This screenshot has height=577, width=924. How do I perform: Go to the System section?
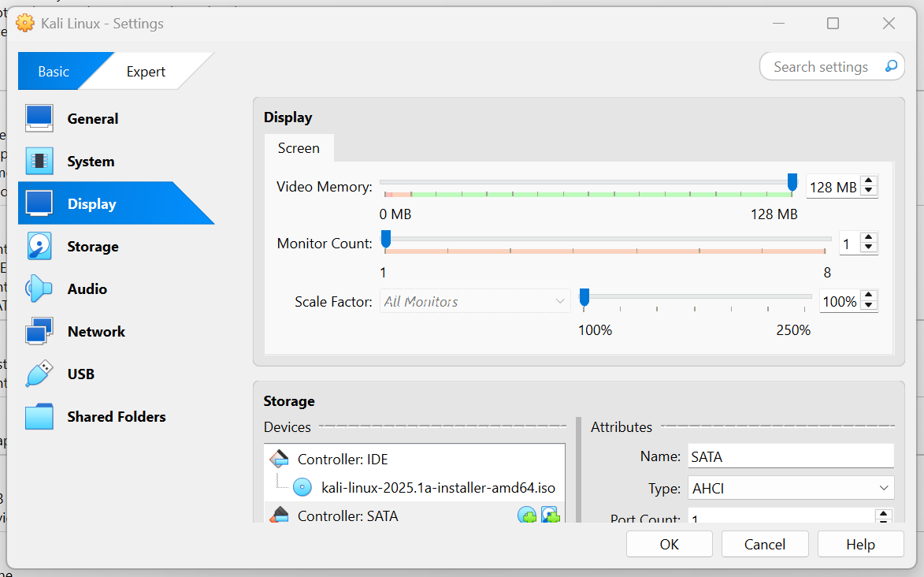coord(91,161)
